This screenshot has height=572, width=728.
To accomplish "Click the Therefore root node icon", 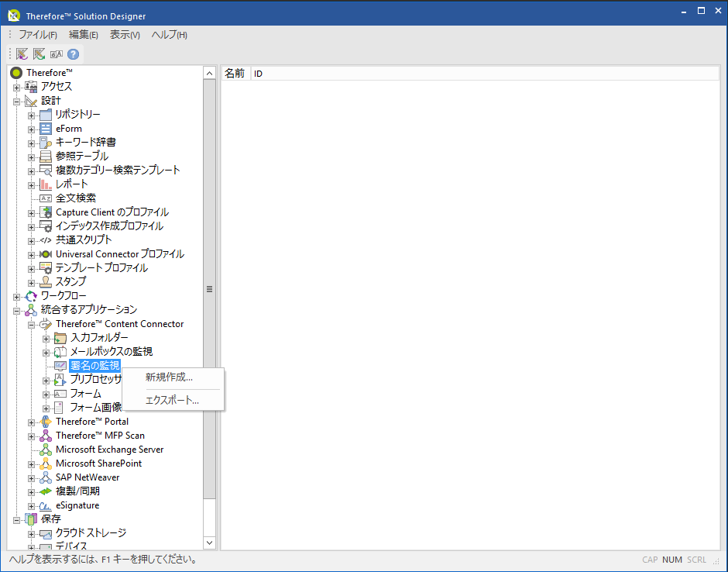I will [16, 73].
